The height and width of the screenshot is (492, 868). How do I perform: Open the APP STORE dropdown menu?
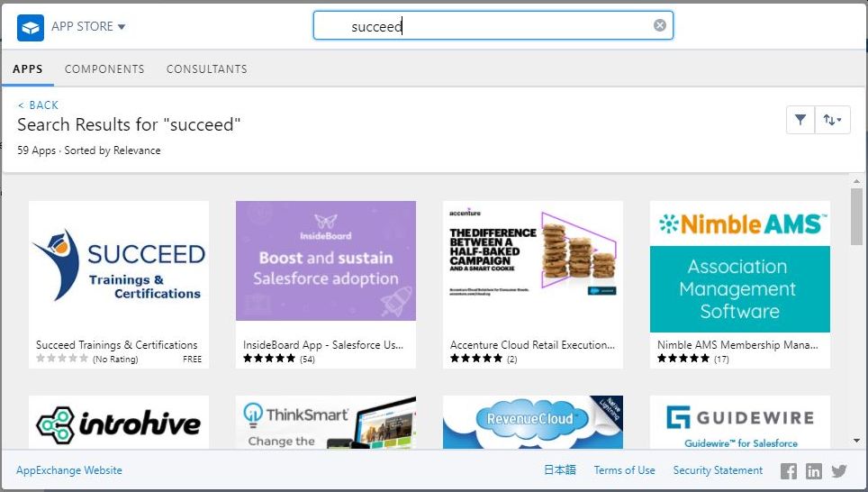(88, 27)
